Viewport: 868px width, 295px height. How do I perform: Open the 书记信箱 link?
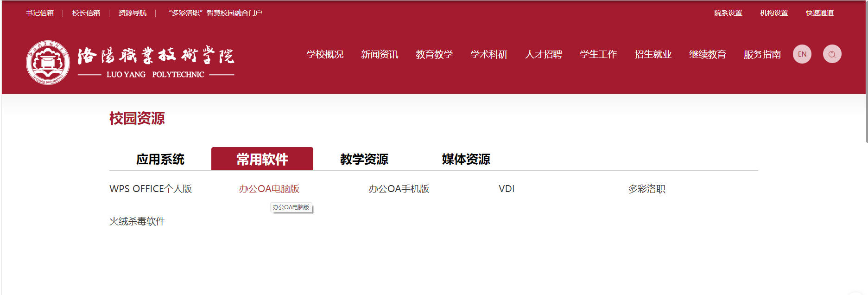coord(40,13)
